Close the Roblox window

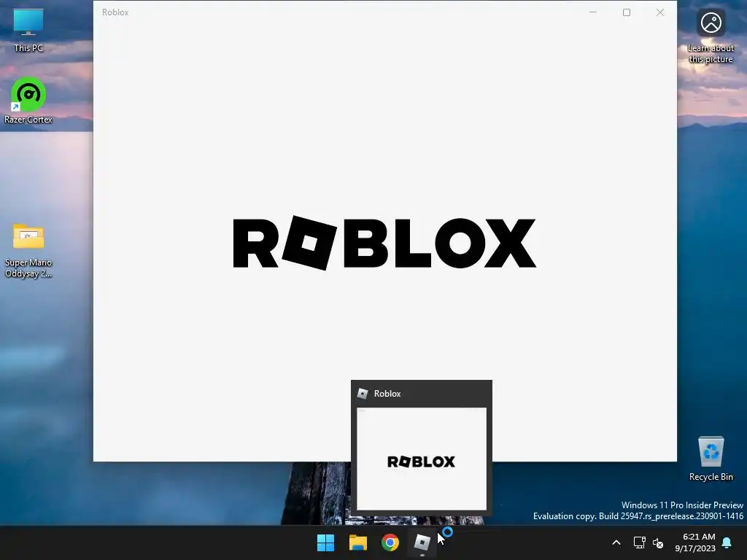coord(660,12)
